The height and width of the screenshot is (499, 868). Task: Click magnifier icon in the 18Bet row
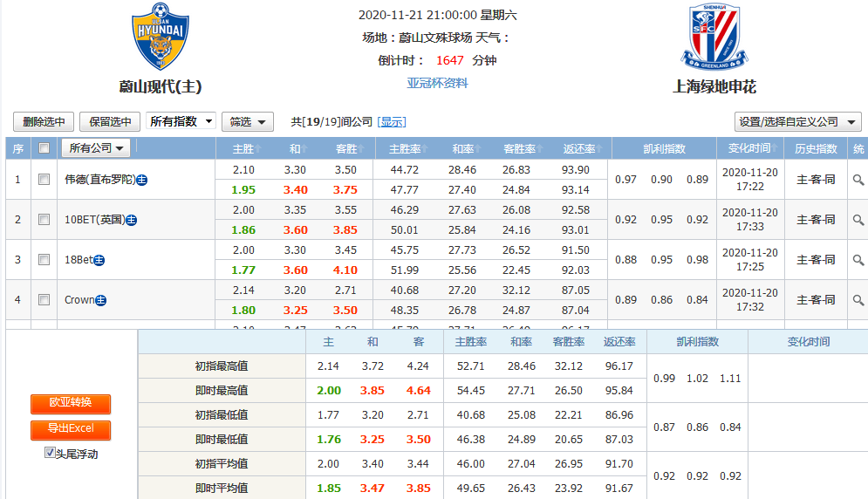[x=858, y=260]
